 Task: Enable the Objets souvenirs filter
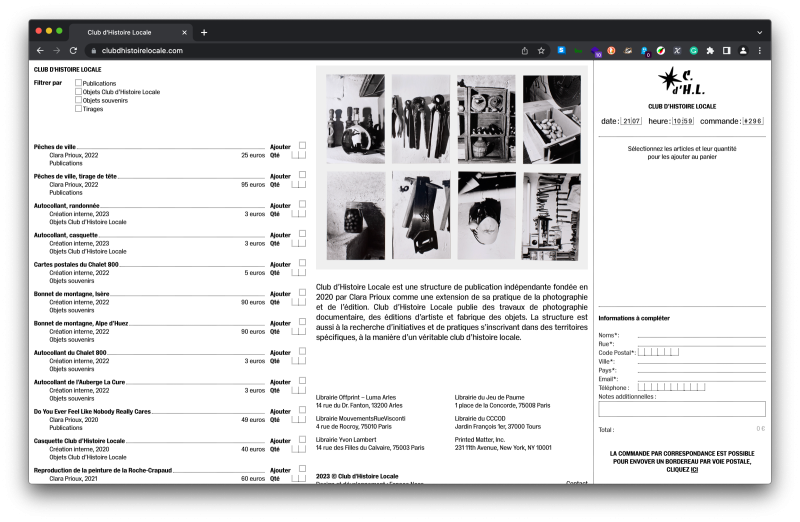tap(79, 100)
